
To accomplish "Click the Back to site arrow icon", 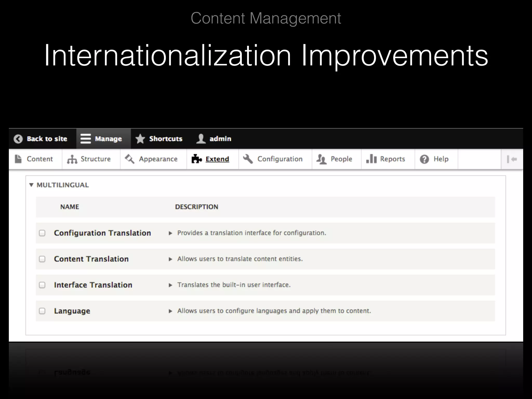I will pos(18,139).
